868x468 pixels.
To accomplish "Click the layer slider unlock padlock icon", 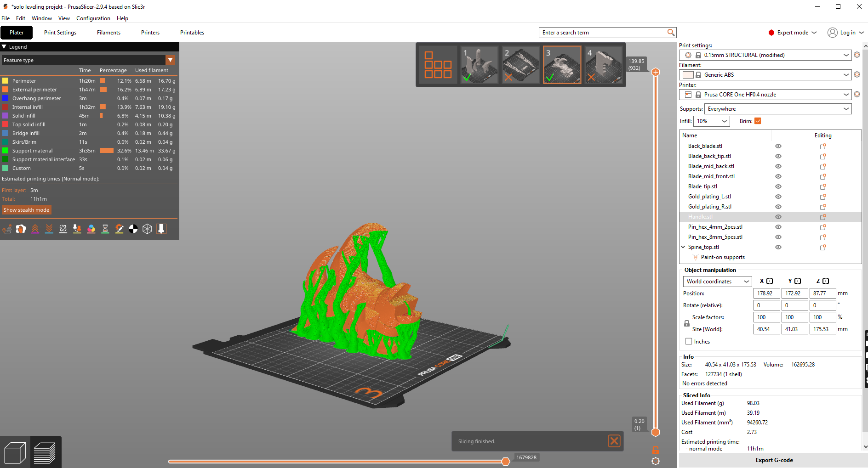I will [x=656, y=450].
